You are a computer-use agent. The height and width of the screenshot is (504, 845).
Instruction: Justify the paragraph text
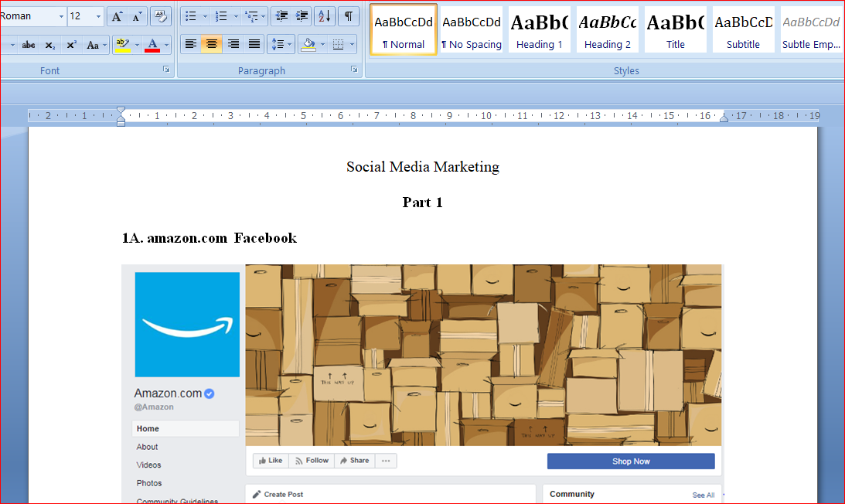coord(254,44)
